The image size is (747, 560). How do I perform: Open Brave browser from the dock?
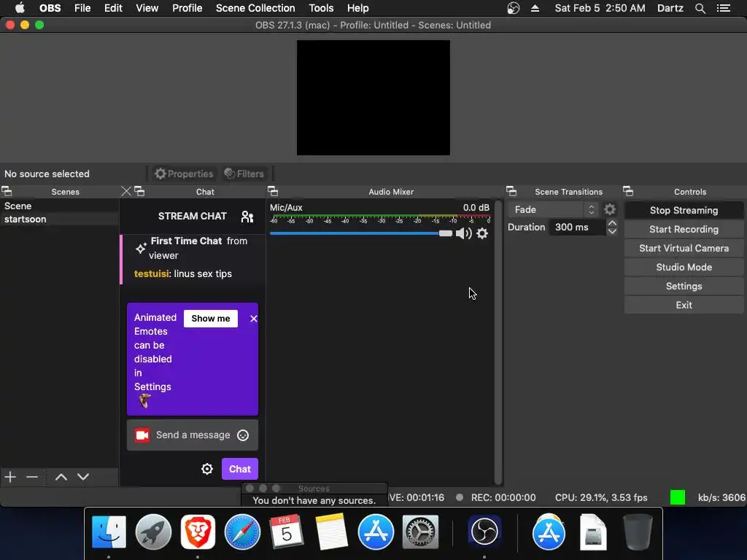click(x=198, y=532)
